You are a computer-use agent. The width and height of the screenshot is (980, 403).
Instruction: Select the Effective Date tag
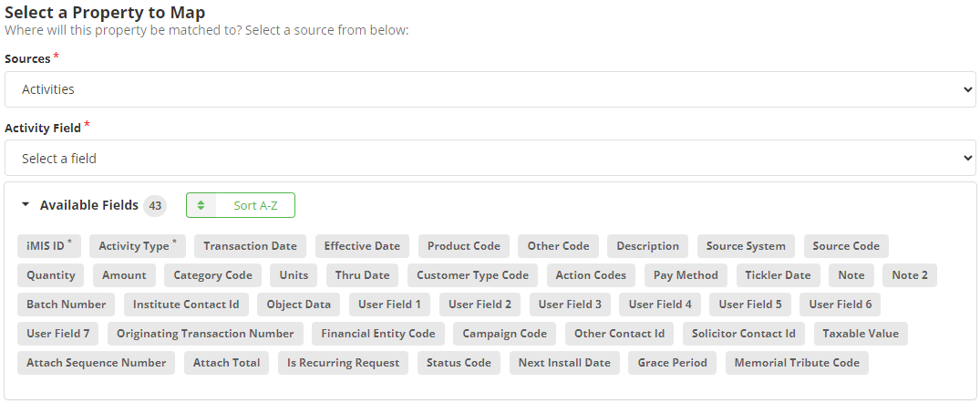(362, 246)
